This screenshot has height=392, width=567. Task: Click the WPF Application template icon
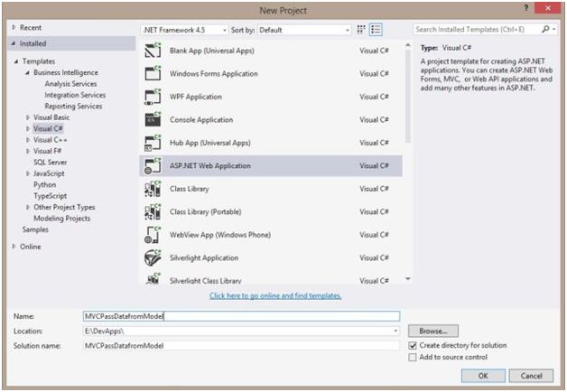pyautogui.click(x=153, y=97)
